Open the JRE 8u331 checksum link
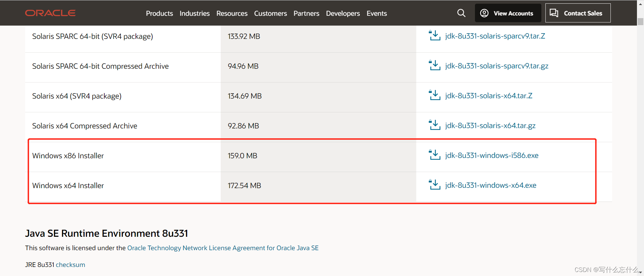Screen dimensions: 644x276 [x=70, y=265]
